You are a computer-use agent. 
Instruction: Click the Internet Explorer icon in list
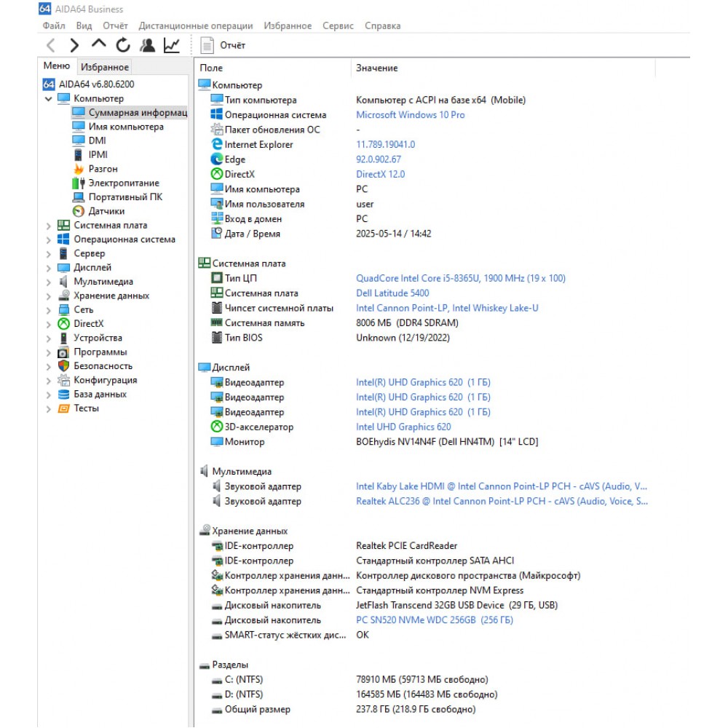click(217, 144)
